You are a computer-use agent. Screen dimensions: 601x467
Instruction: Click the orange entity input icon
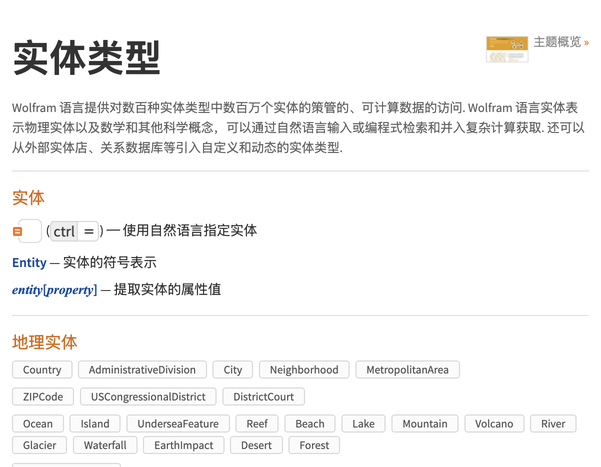point(18,232)
